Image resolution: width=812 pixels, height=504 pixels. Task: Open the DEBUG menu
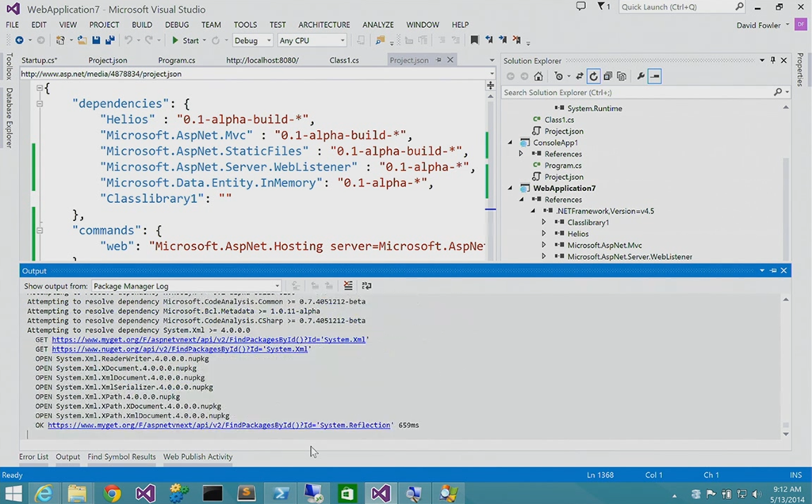177,25
